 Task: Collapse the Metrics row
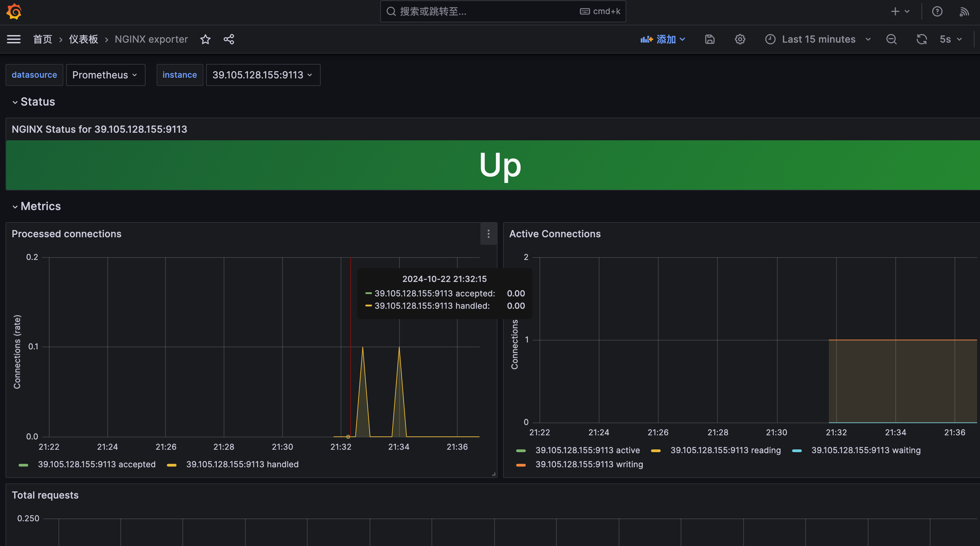[36, 206]
